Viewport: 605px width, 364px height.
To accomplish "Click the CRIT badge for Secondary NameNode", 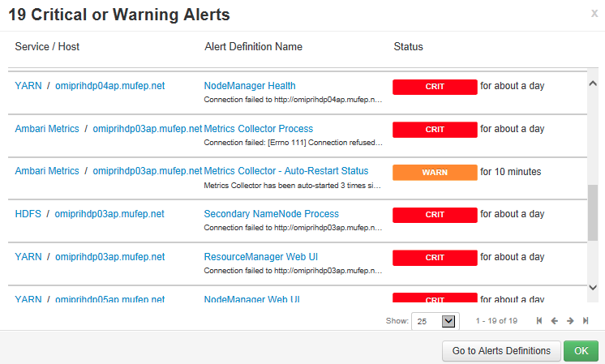I will point(435,215).
